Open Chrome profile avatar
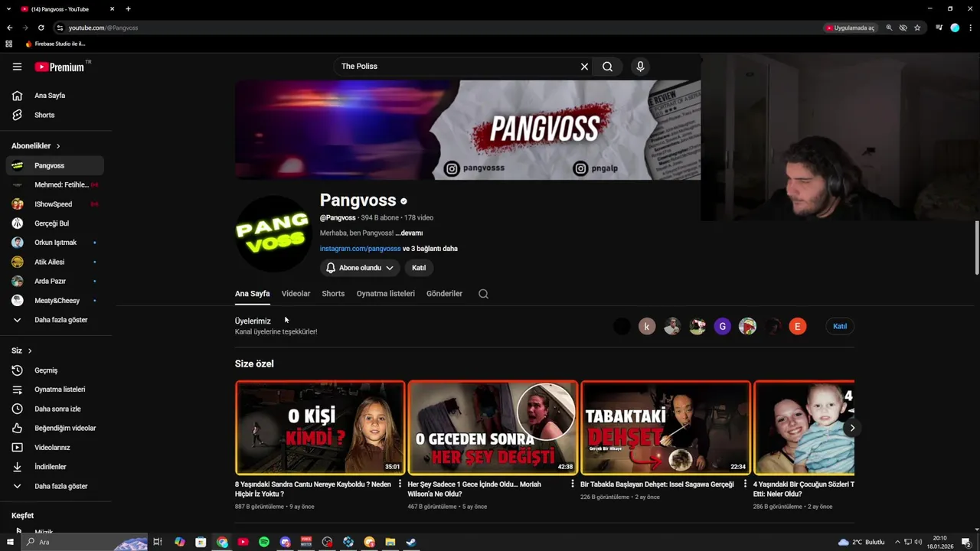This screenshot has width=980, height=551. click(955, 28)
